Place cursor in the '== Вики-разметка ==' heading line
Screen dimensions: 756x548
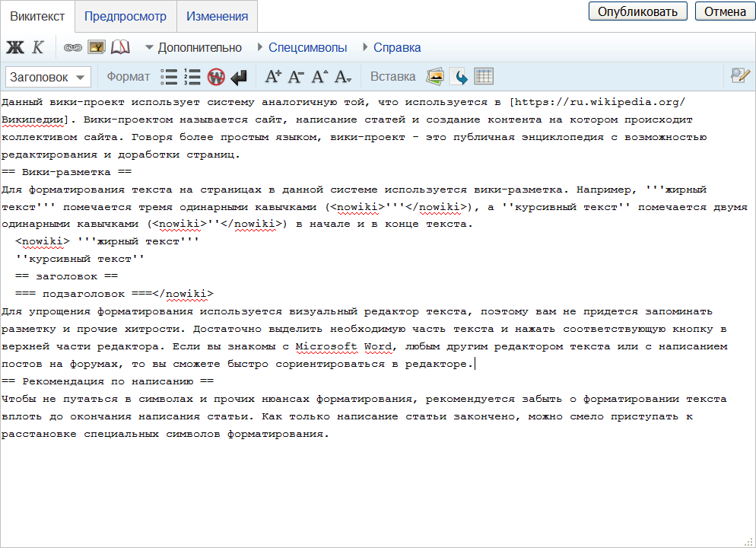point(66,172)
